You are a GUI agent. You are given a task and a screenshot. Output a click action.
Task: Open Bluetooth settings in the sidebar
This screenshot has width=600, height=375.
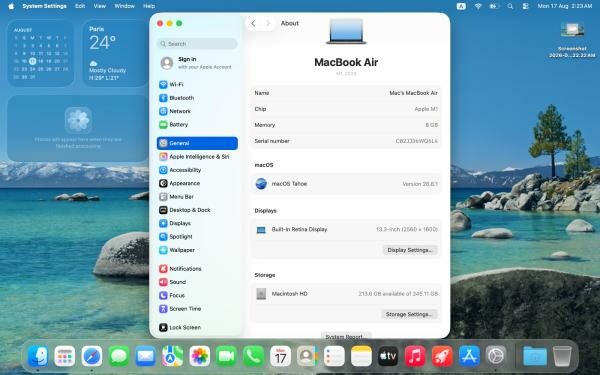(x=197, y=98)
